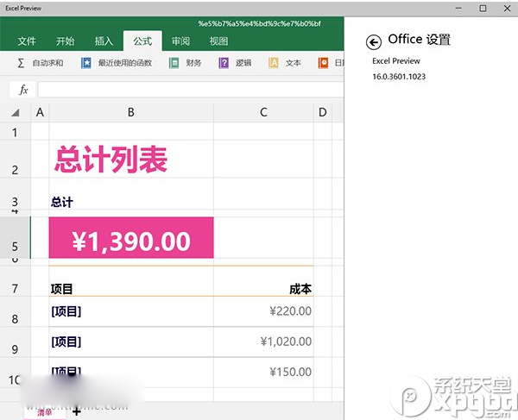This screenshot has width=518, height=420.
Task: Select row 7 header
Action: pyautogui.click(x=15, y=281)
